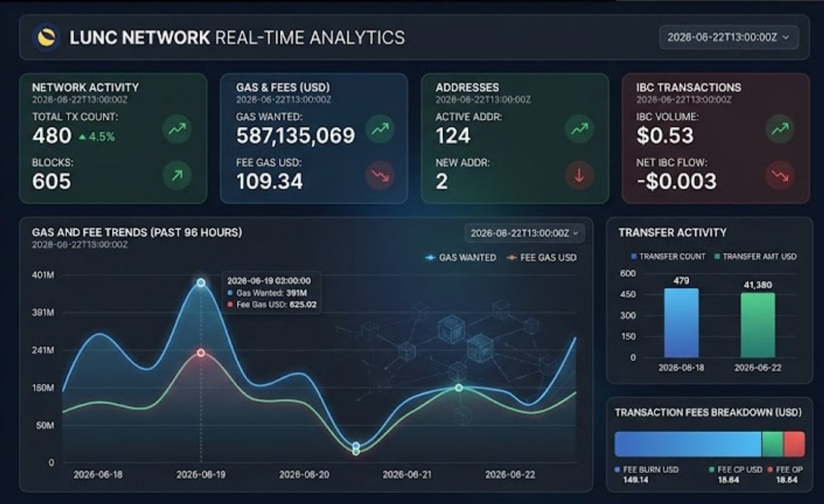Click the blue Transfer Count bar 479
This screenshot has width=824, height=504.
[681, 323]
